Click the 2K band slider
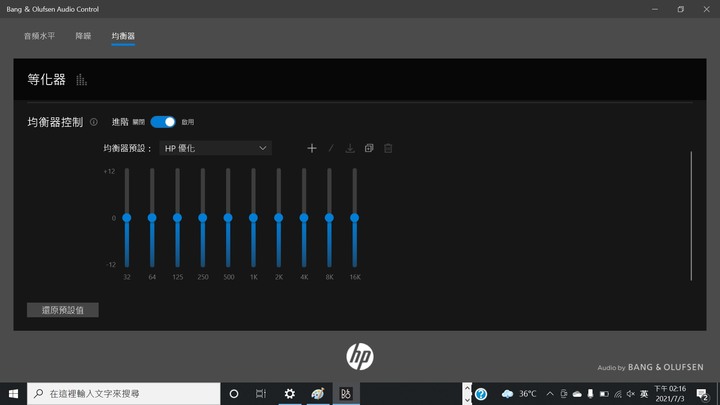 click(278, 218)
